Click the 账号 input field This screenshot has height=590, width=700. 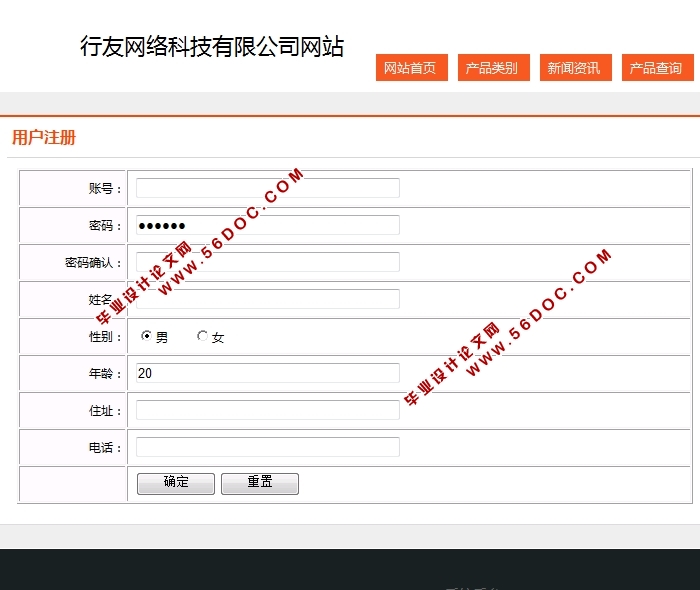click(268, 188)
